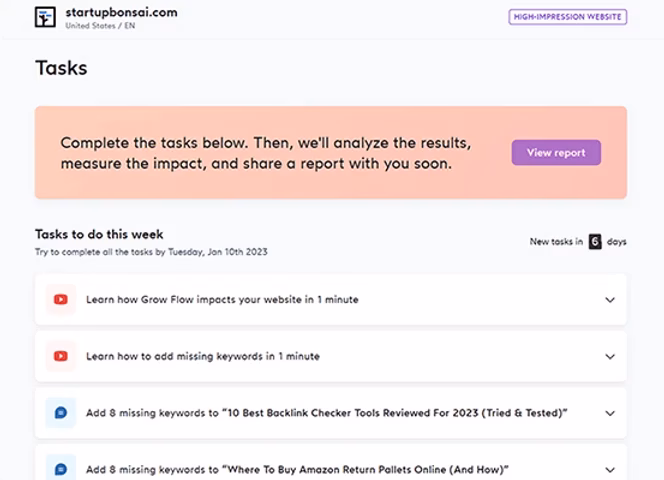Expand the Grow Flow impacts task
664x480 pixels.
click(610, 300)
